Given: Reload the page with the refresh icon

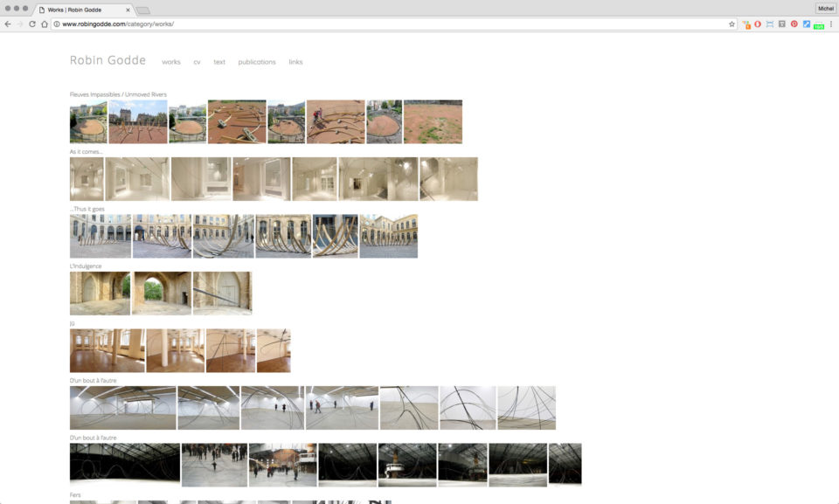Looking at the screenshot, I should coord(32,24).
